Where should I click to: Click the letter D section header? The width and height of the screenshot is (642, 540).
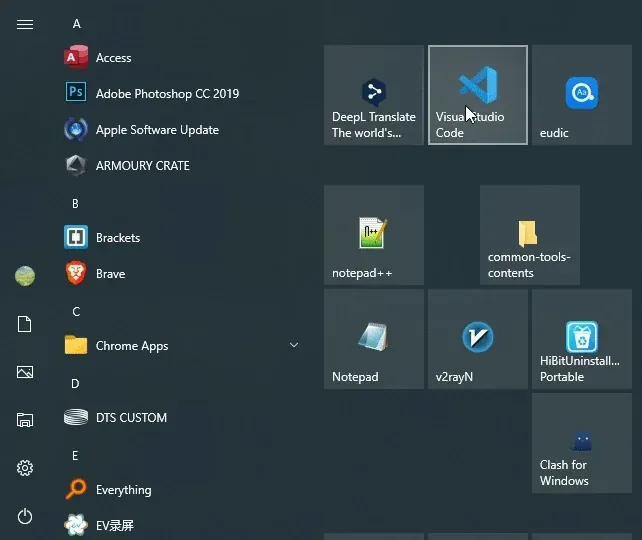coord(75,384)
